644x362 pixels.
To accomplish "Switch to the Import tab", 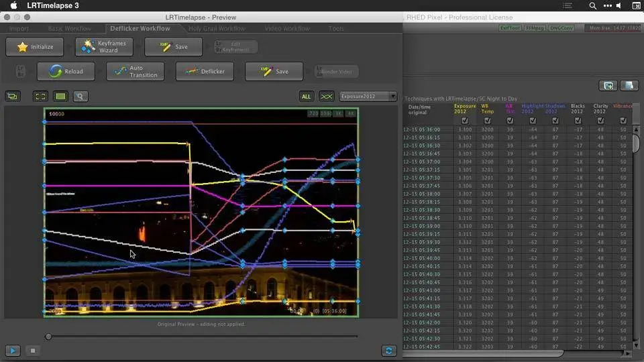I will [x=19, y=29].
